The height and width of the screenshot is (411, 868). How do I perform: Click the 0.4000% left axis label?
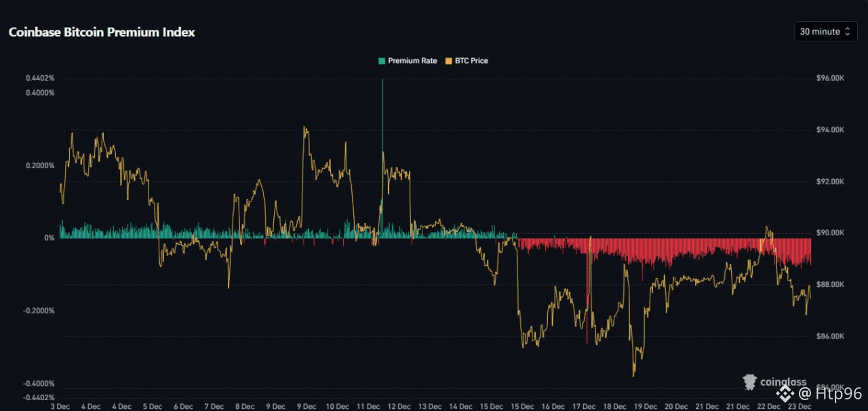pos(40,92)
